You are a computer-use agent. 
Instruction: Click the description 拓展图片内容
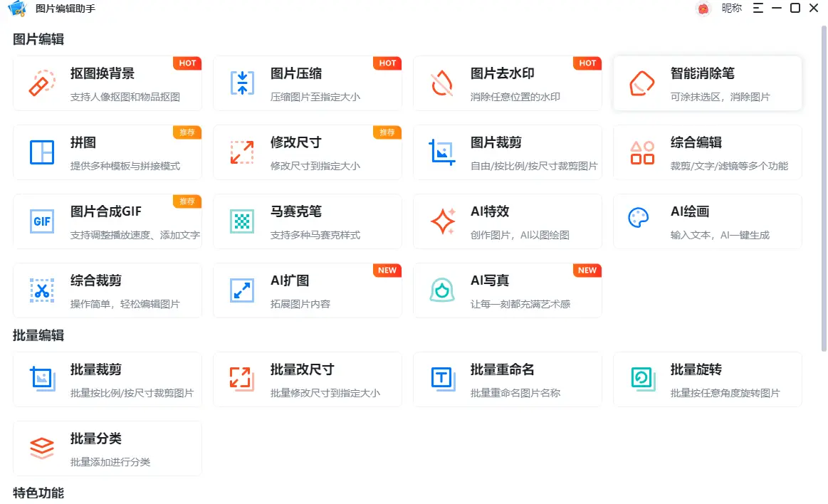click(300, 305)
